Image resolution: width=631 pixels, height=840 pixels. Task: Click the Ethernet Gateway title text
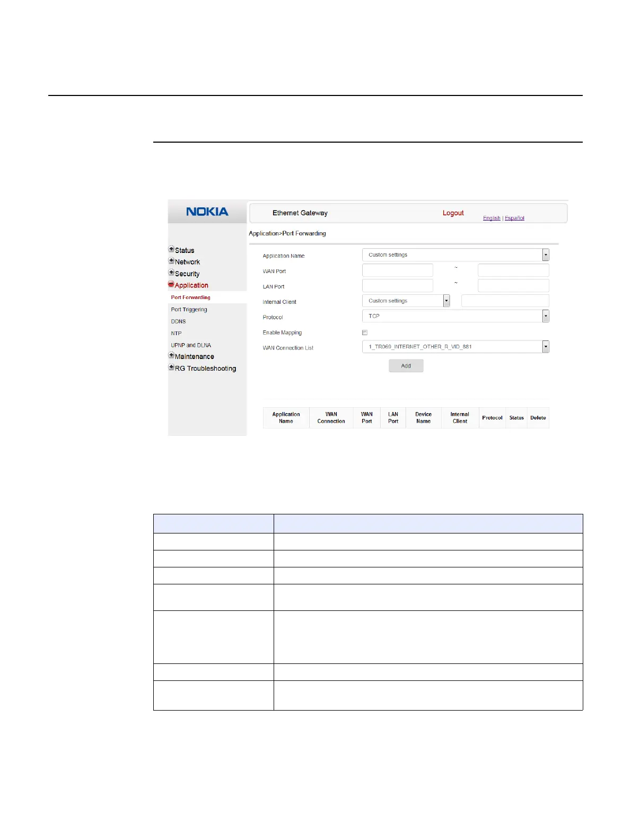[x=300, y=213]
